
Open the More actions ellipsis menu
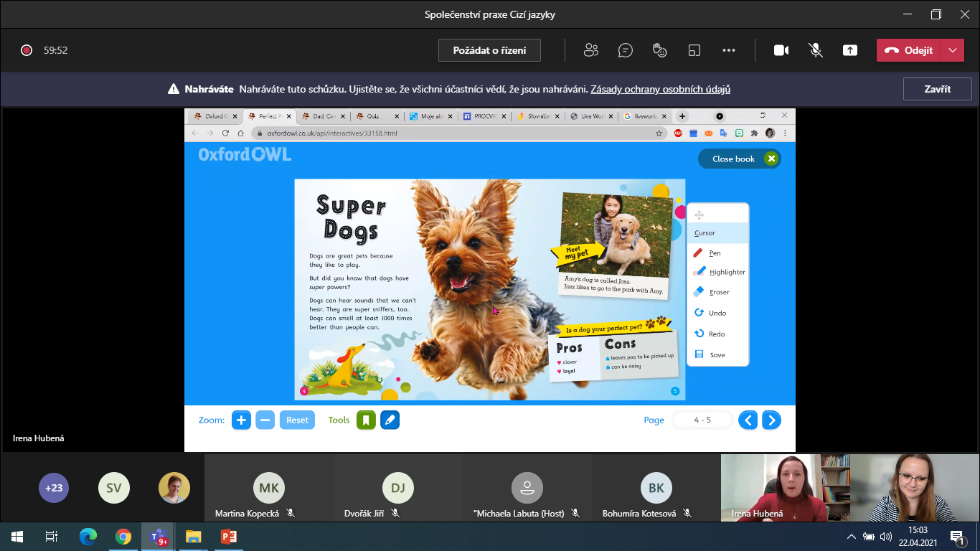pyautogui.click(x=729, y=50)
